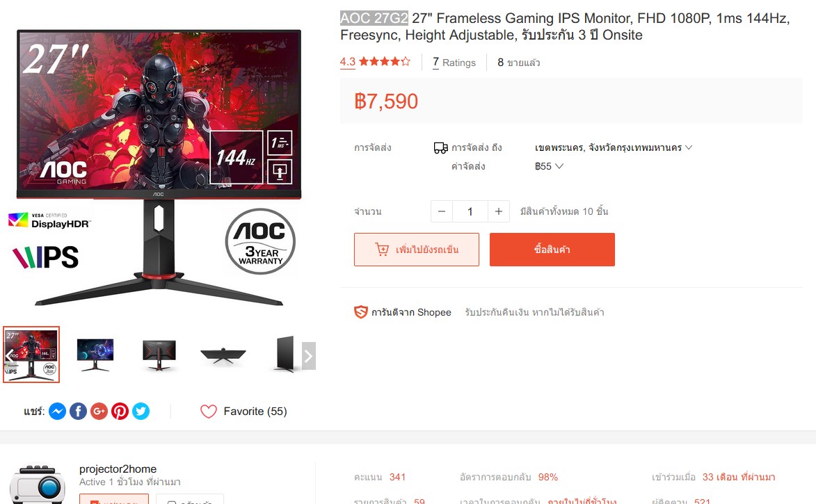Viewport: 816px width, 504px height.
Task: Click the orange buy now button
Action: point(552,250)
